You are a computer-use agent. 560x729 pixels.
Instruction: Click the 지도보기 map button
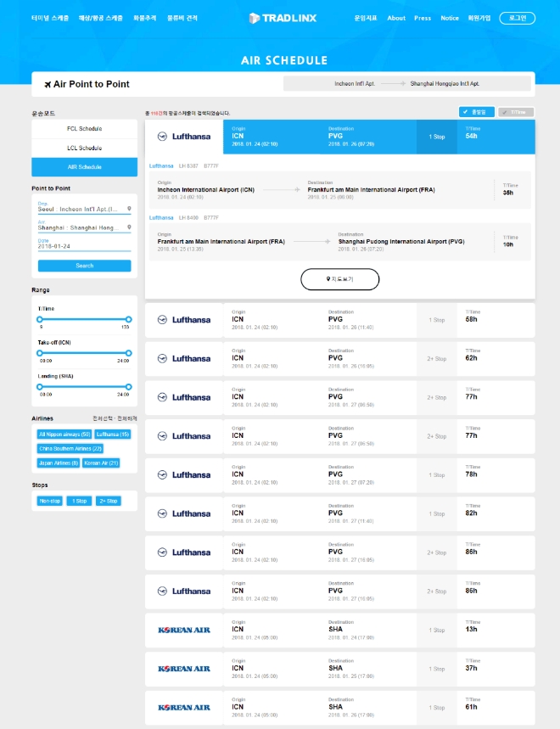pos(339,279)
